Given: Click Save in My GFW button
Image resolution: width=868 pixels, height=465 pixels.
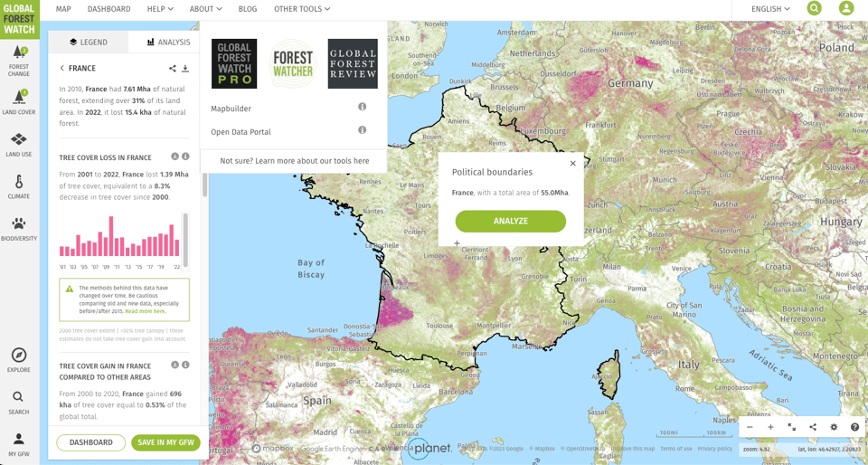Looking at the screenshot, I should pos(165,442).
